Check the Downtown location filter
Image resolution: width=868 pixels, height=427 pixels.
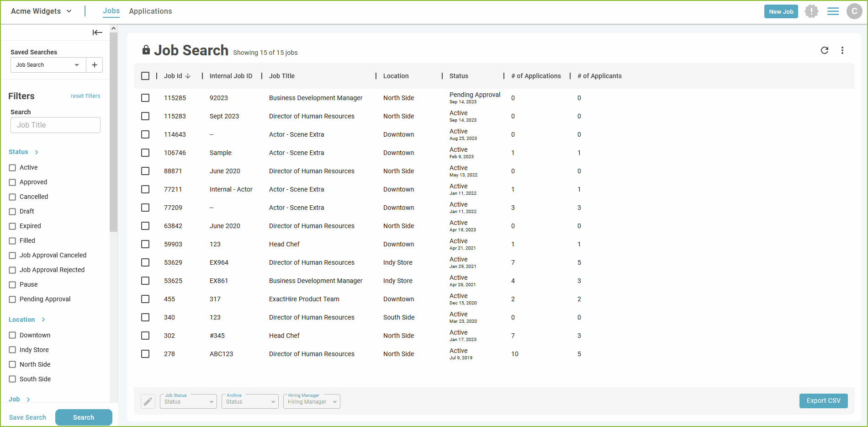pyautogui.click(x=12, y=336)
